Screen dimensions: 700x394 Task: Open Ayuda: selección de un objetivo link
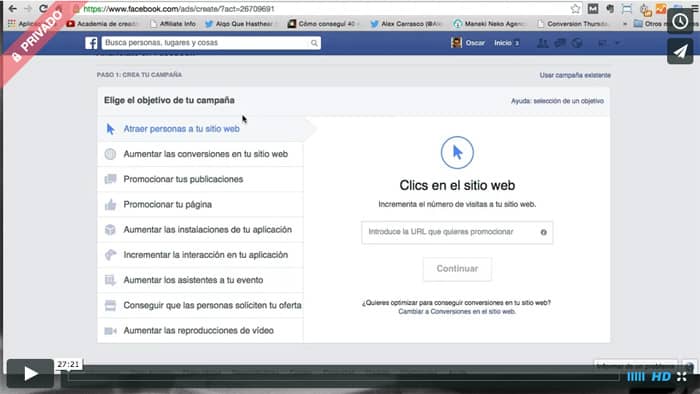pos(557,101)
